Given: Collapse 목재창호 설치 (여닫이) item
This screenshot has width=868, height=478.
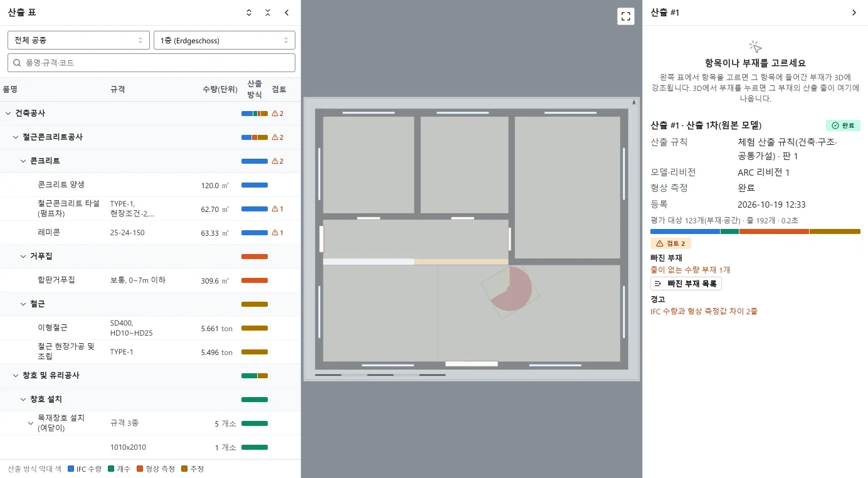Looking at the screenshot, I should coord(31,423).
